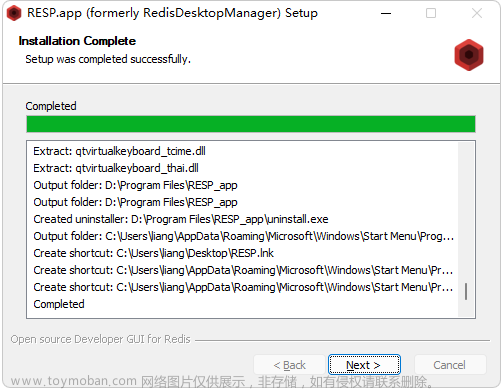The image size is (503, 390).
Task: Click the disabled Back button
Action: tap(289, 365)
